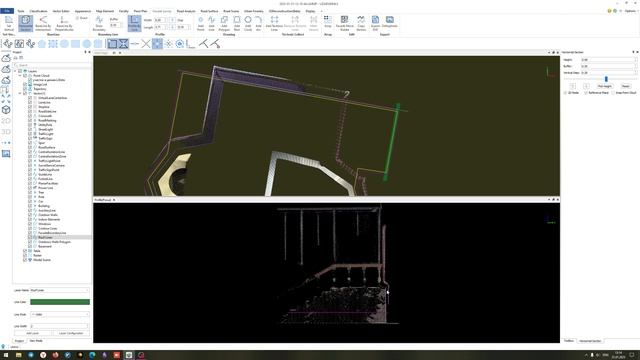
Task: Click the Layer Configuration button
Action: coord(71,333)
